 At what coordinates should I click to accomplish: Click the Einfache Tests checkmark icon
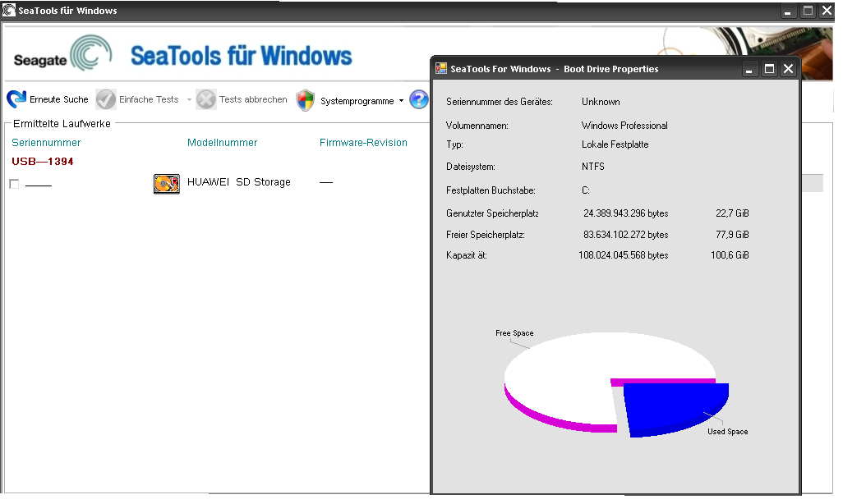click(x=106, y=99)
